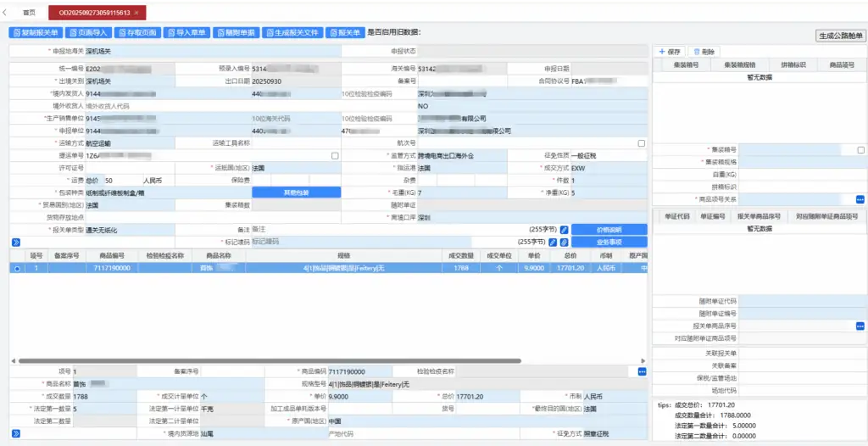868x446 pixels.
Task: Click the 成交数量 field showing 1788
Action: (104, 397)
